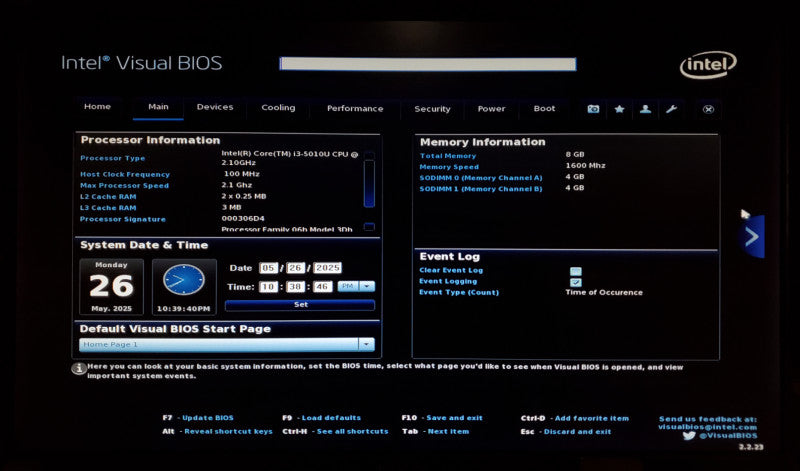
Task: Click the Add favorite item link
Action: (x=591, y=418)
